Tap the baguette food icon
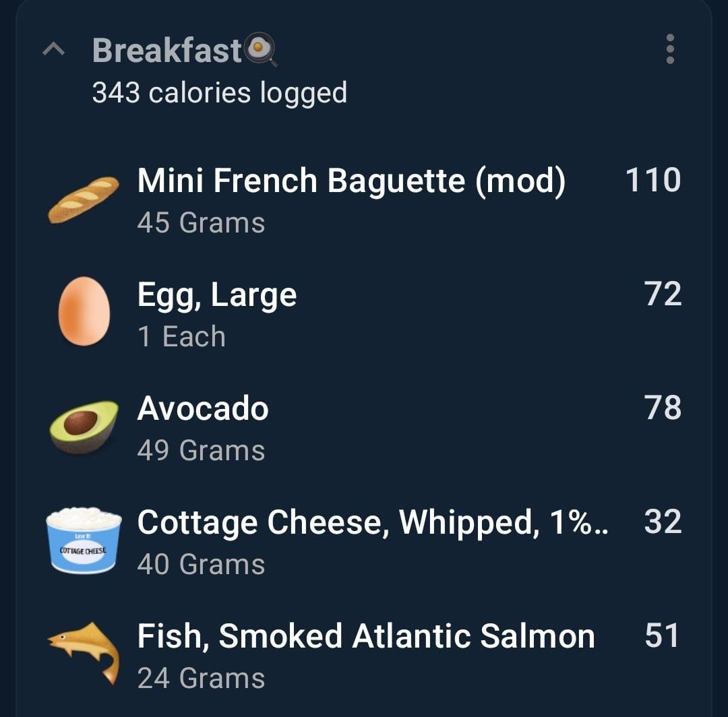The image size is (728, 717). (84, 199)
